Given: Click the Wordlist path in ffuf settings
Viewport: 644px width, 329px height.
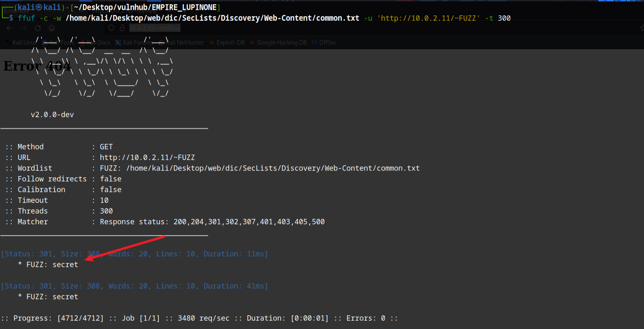Looking at the screenshot, I should click(273, 168).
